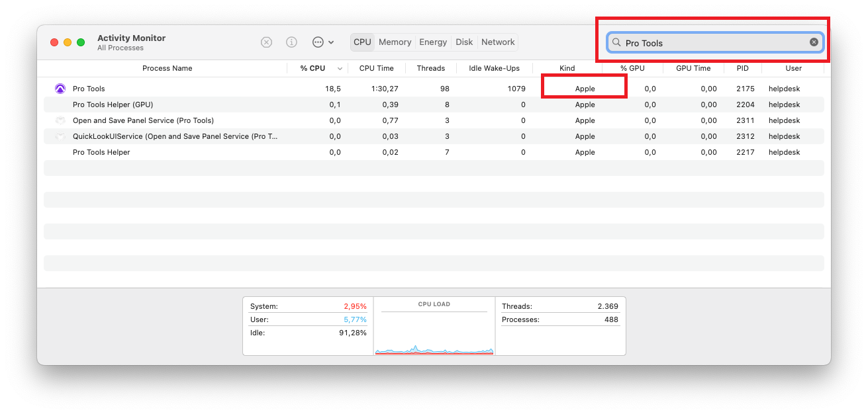Minimize the Activity Monitor window
Viewport: 868px width, 414px height.
tap(68, 42)
